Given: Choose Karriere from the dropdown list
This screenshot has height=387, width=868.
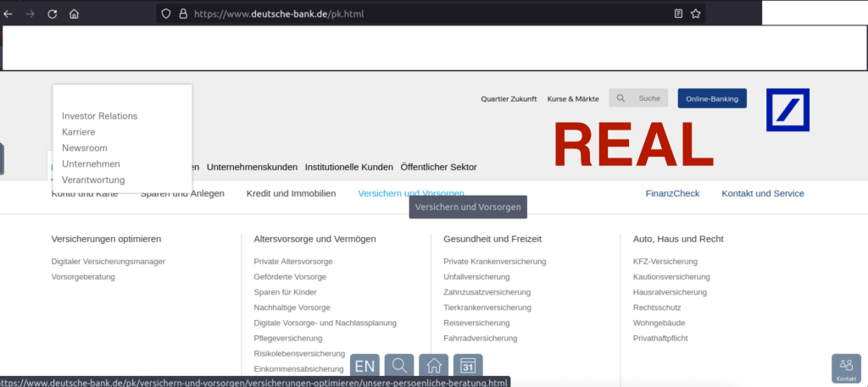Looking at the screenshot, I should (79, 132).
